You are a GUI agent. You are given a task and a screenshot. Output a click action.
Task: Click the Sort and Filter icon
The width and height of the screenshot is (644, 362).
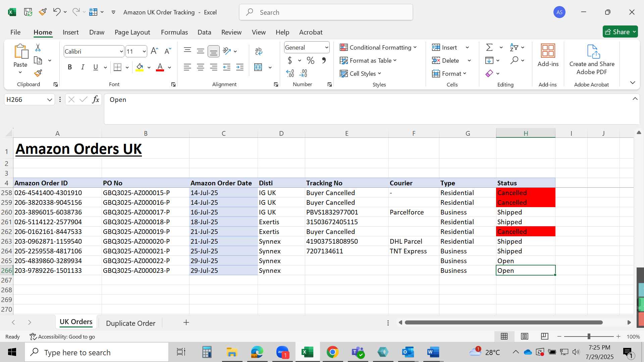coord(514,48)
